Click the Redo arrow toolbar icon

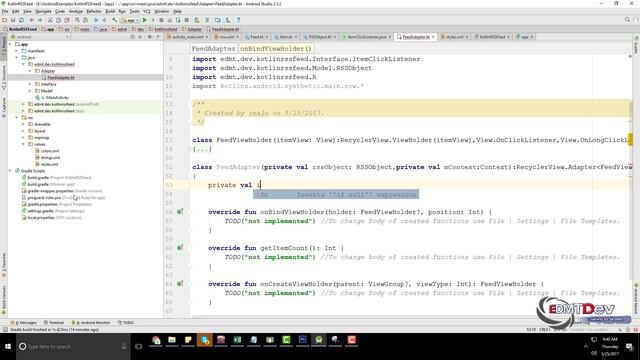click(x=40, y=20)
